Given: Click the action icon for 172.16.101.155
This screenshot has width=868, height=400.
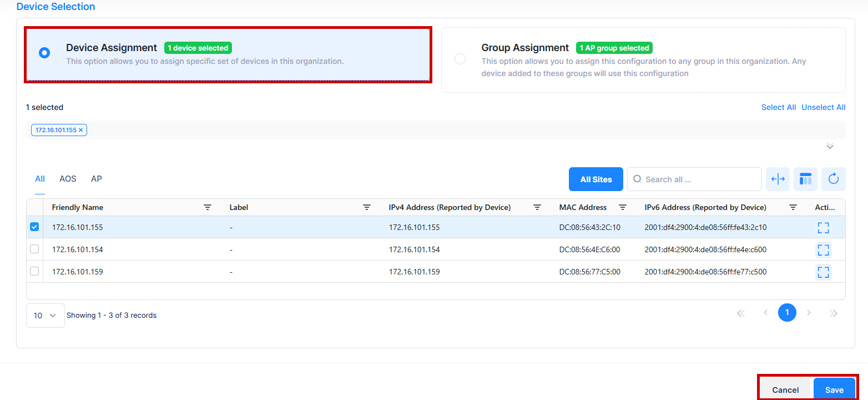Looking at the screenshot, I should [x=823, y=227].
